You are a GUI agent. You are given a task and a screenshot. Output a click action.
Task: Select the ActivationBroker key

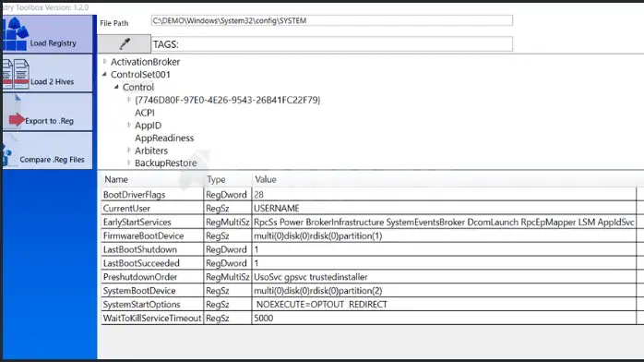[146, 62]
